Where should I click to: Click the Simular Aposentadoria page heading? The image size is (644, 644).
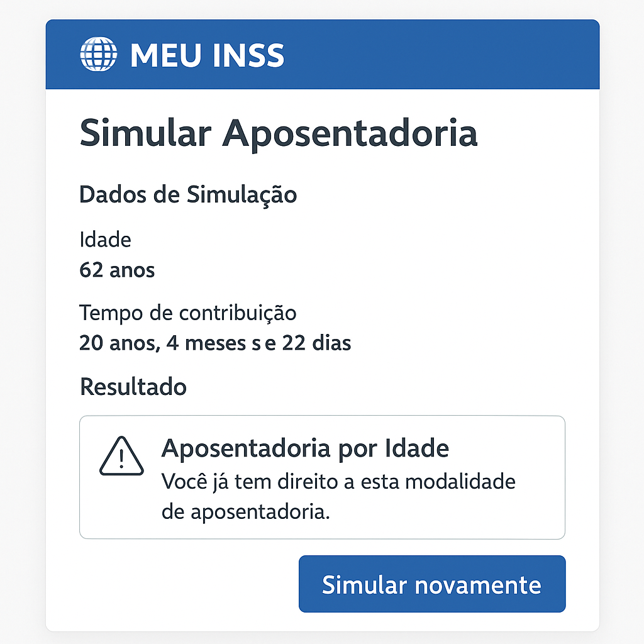pyautogui.click(x=279, y=133)
